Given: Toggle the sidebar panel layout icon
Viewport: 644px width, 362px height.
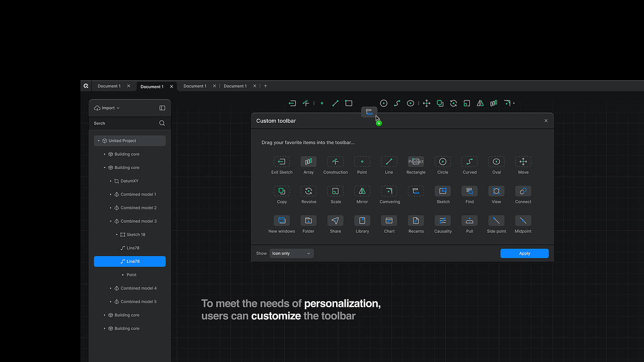Looking at the screenshot, I should tap(162, 108).
